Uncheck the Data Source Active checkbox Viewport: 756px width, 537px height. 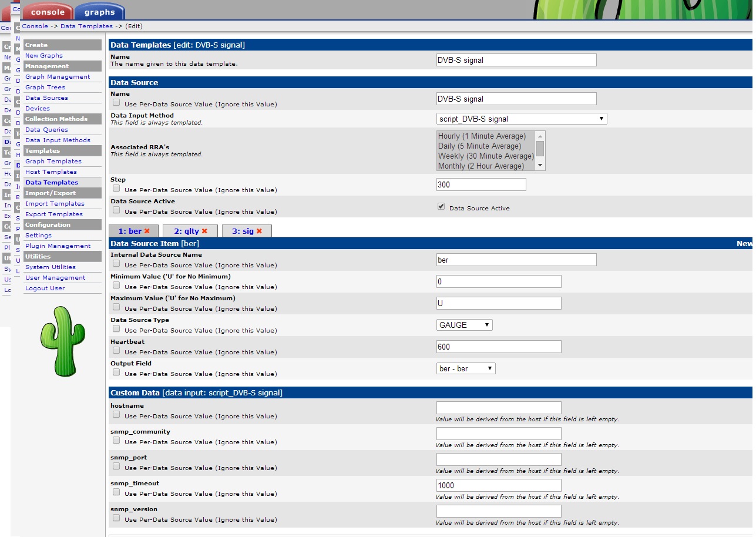pos(441,207)
